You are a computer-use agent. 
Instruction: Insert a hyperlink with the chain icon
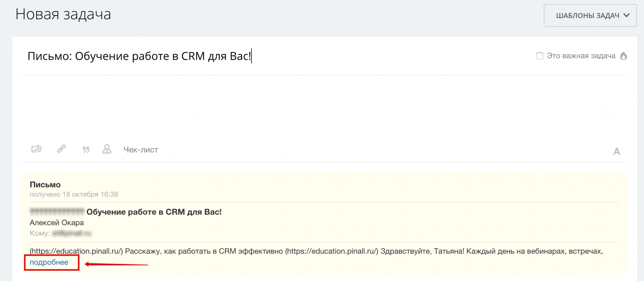[62, 149]
